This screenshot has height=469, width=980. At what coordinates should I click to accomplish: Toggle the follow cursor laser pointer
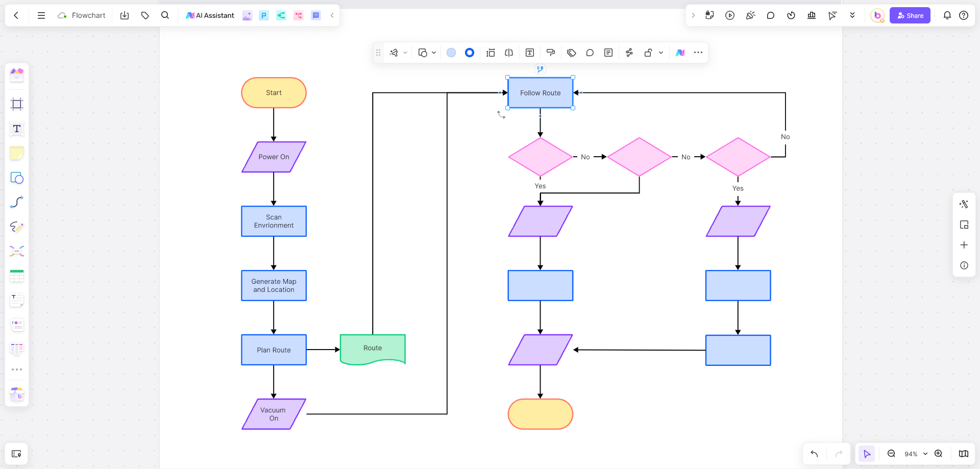coord(832,15)
